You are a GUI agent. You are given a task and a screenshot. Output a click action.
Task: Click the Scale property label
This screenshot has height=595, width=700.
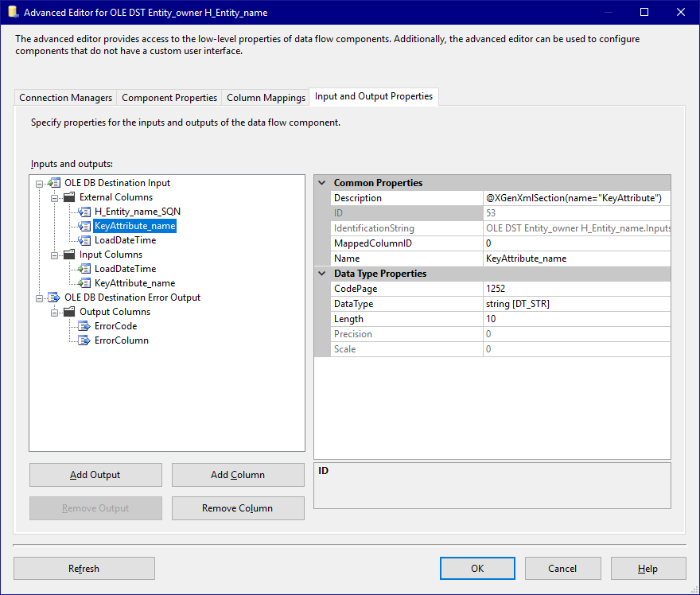click(x=345, y=349)
